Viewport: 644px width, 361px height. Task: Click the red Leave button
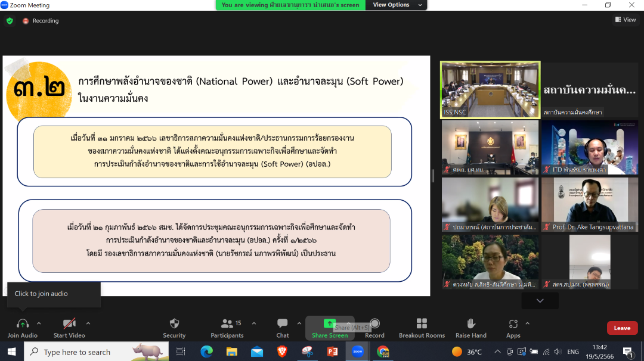pyautogui.click(x=622, y=328)
